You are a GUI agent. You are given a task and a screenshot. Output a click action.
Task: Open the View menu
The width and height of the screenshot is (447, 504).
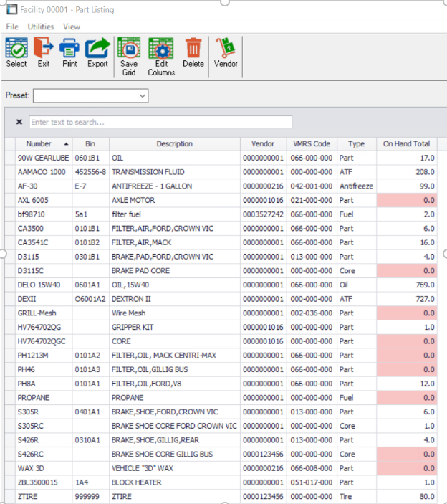72,27
